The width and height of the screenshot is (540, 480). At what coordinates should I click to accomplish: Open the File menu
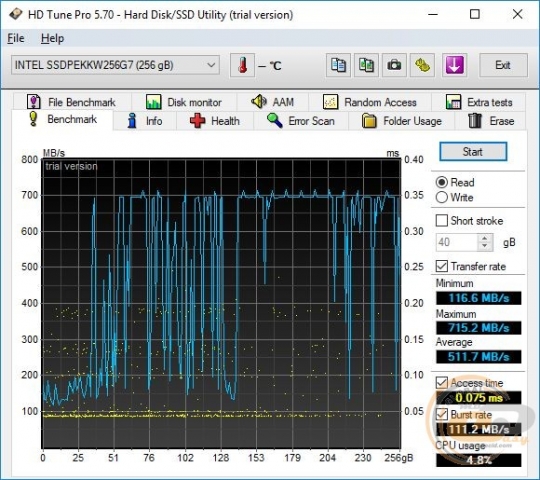[16, 38]
